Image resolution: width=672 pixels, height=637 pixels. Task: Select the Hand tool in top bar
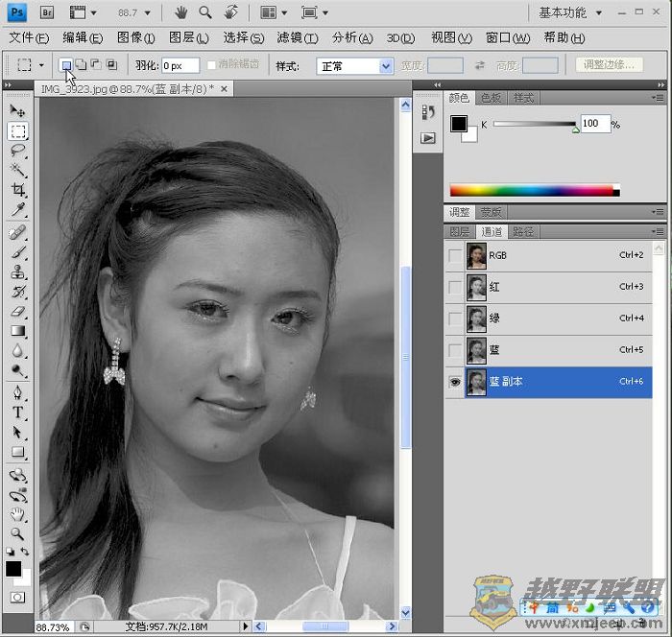click(180, 12)
